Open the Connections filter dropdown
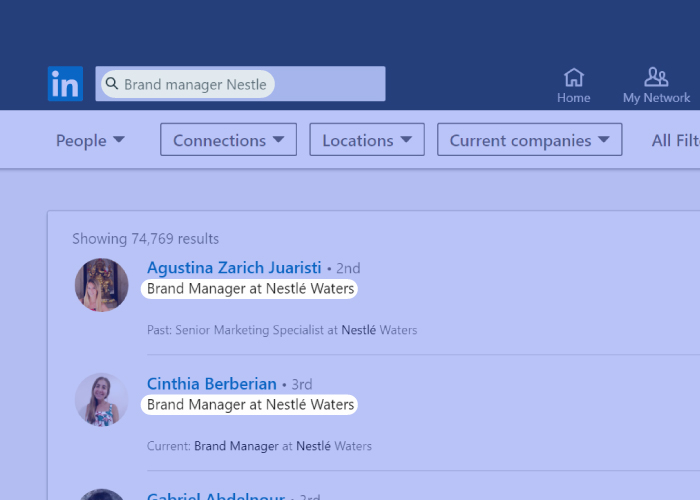The image size is (700, 500). coord(229,140)
